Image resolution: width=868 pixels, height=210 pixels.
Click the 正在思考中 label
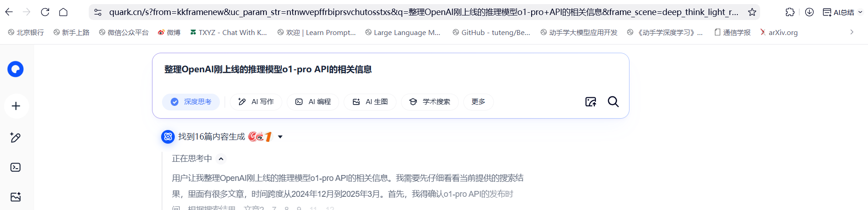tap(192, 159)
